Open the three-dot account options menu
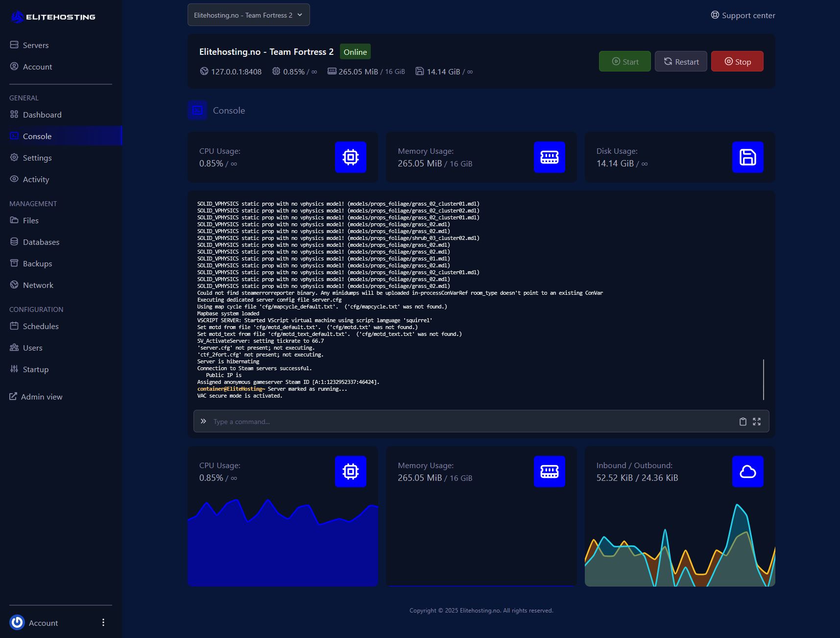840x638 pixels. point(103,622)
